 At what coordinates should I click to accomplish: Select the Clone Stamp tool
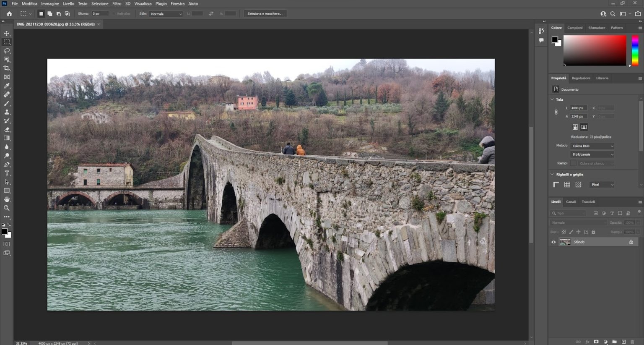[x=7, y=112]
